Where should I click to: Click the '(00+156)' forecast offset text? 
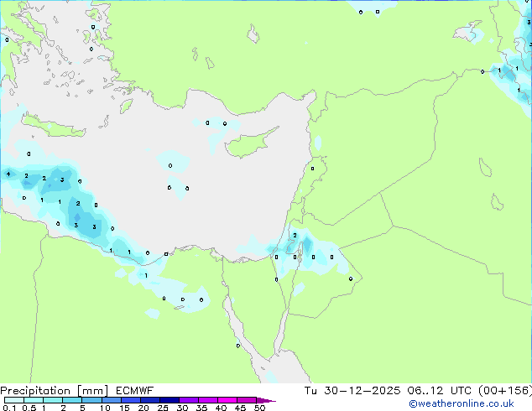point(505,391)
